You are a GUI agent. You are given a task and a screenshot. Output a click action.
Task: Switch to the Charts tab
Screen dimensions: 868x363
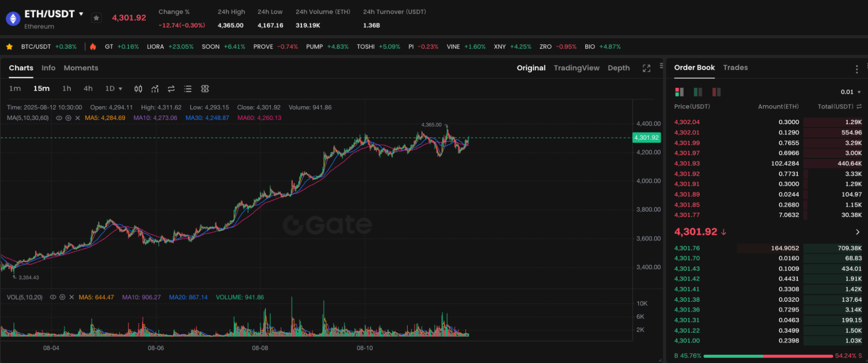pyautogui.click(x=21, y=68)
